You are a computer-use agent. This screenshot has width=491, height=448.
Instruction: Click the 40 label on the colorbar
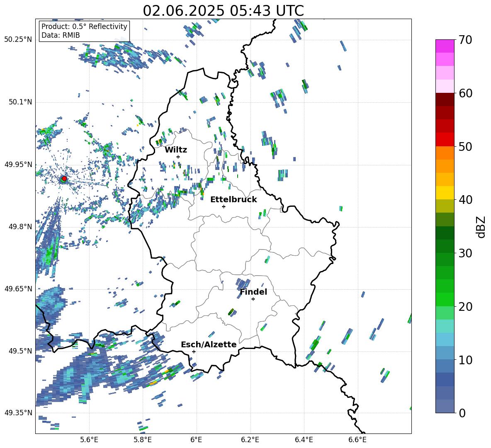click(465, 200)
